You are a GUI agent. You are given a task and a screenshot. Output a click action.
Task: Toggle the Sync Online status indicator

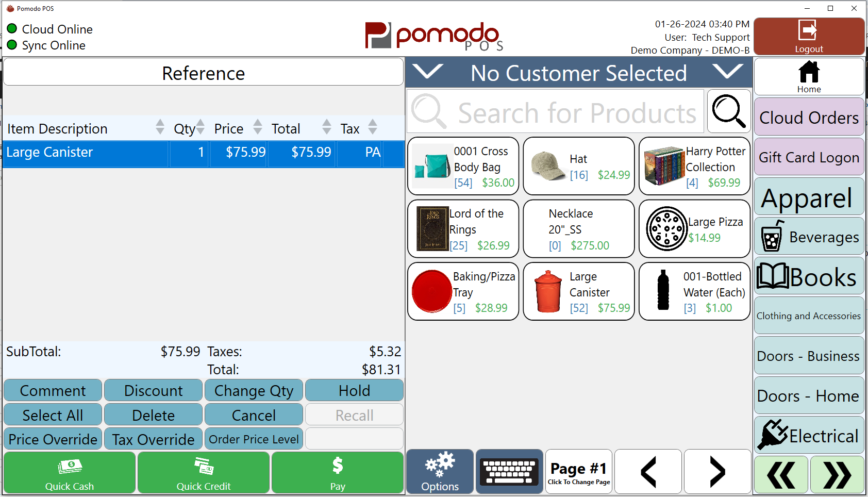coord(11,45)
